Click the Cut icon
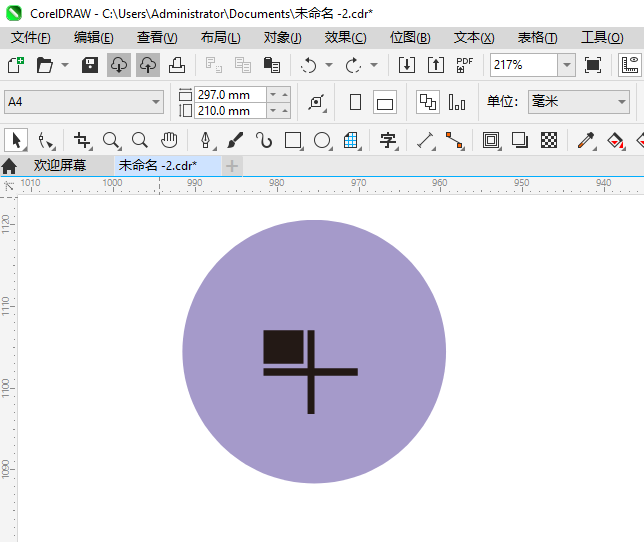This screenshot has width=644, height=542. [x=214, y=65]
